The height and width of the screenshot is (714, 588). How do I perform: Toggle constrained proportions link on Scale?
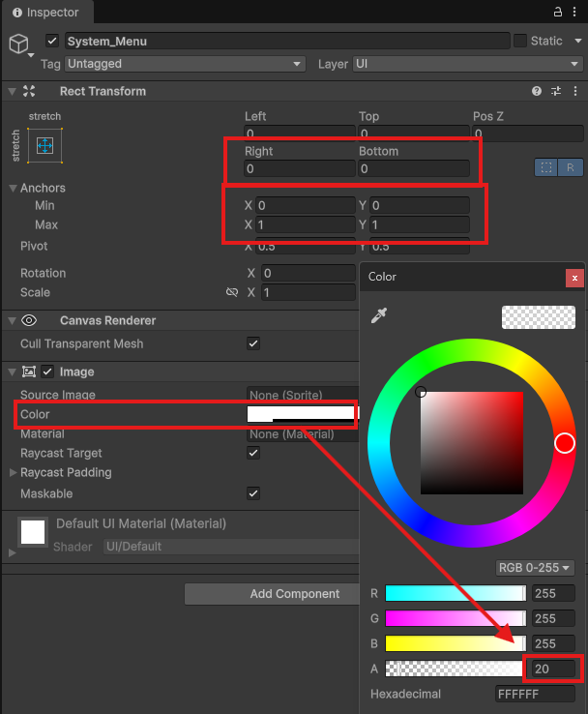click(231, 292)
